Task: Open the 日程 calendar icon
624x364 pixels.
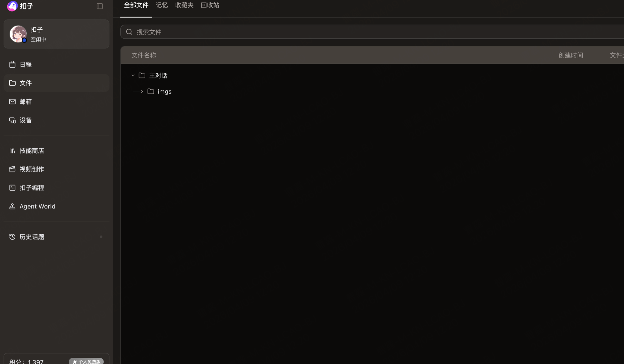Action: 12,65
